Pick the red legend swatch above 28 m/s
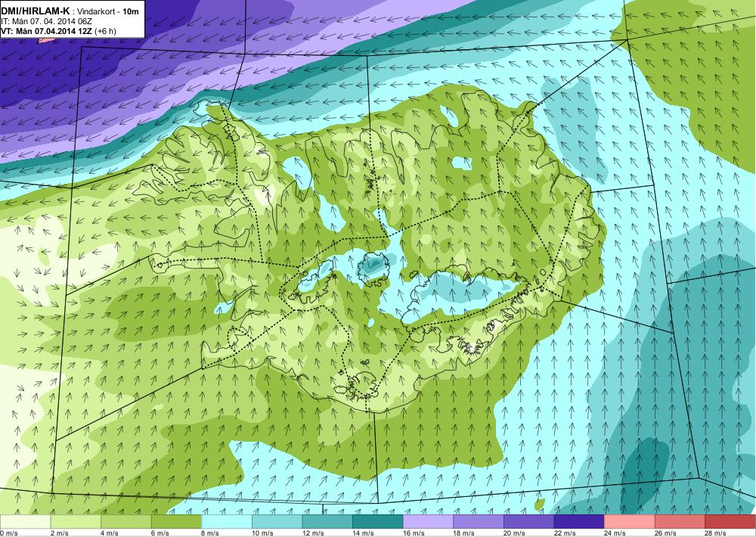The width and height of the screenshot is (756, 537). [730, 522]
